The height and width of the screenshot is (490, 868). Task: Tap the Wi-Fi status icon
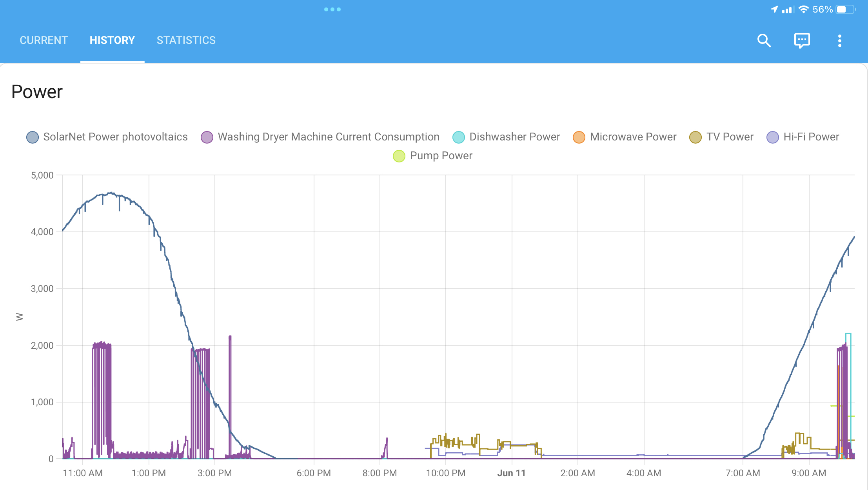coord(804,9)
